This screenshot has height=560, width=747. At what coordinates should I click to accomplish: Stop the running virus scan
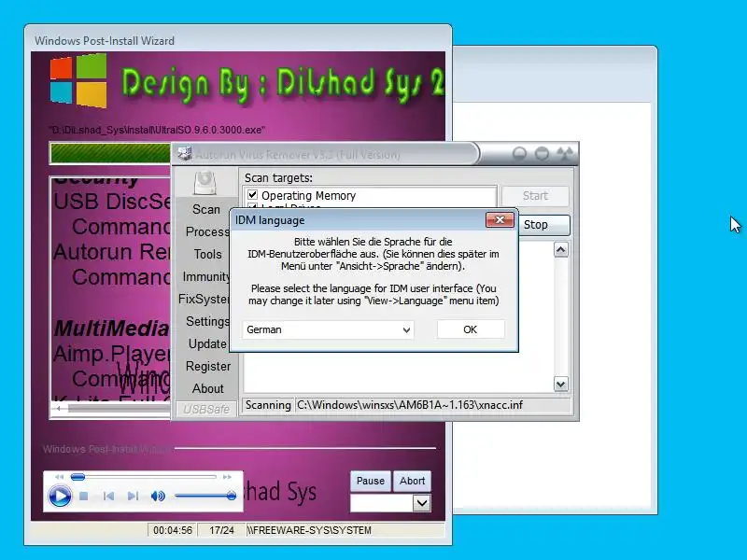click(543, 225)
